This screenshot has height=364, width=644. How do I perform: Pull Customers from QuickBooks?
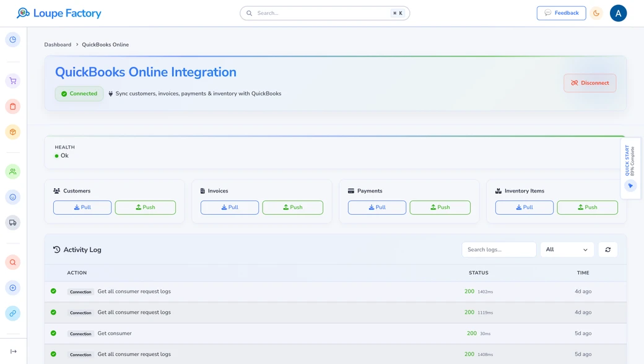[82, 207]
